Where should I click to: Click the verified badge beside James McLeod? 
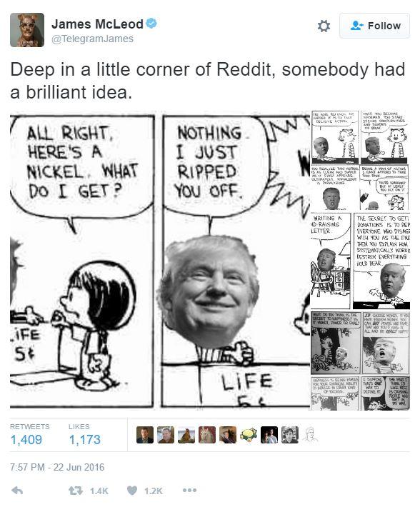pos(151,24)
